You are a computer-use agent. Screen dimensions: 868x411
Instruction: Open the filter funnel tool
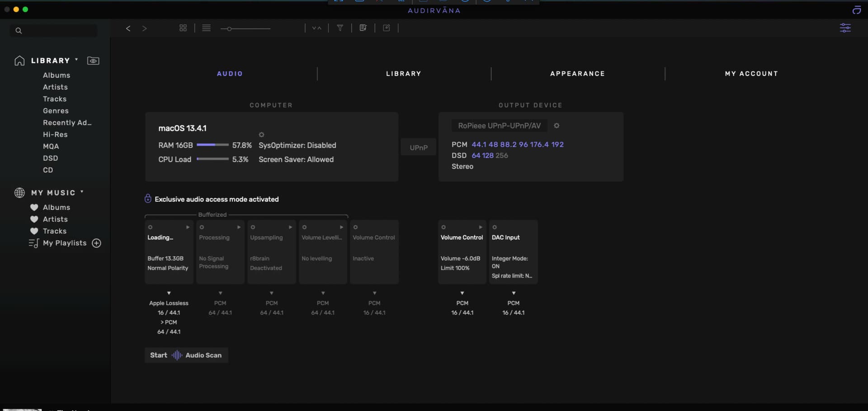click(x=340, y=28)
